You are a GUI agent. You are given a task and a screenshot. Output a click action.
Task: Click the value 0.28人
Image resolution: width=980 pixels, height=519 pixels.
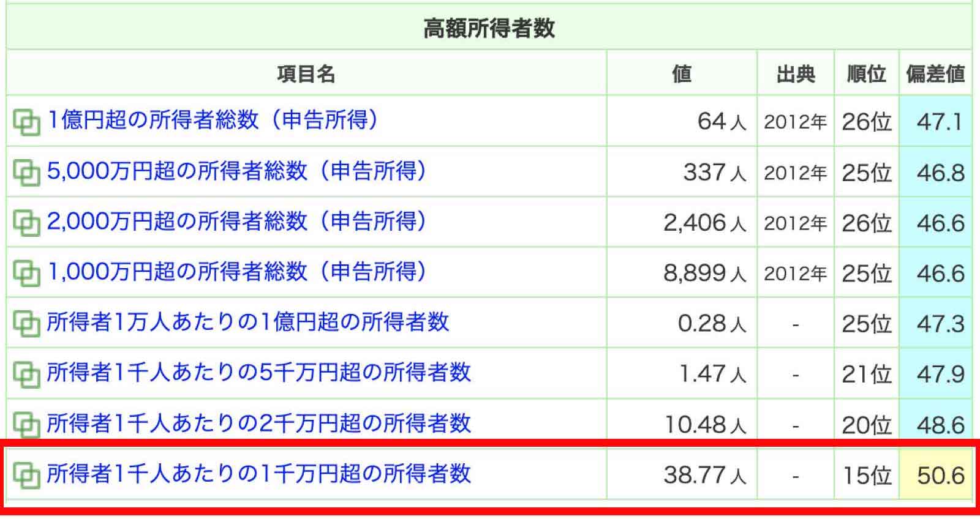click(x=712, y=324)
